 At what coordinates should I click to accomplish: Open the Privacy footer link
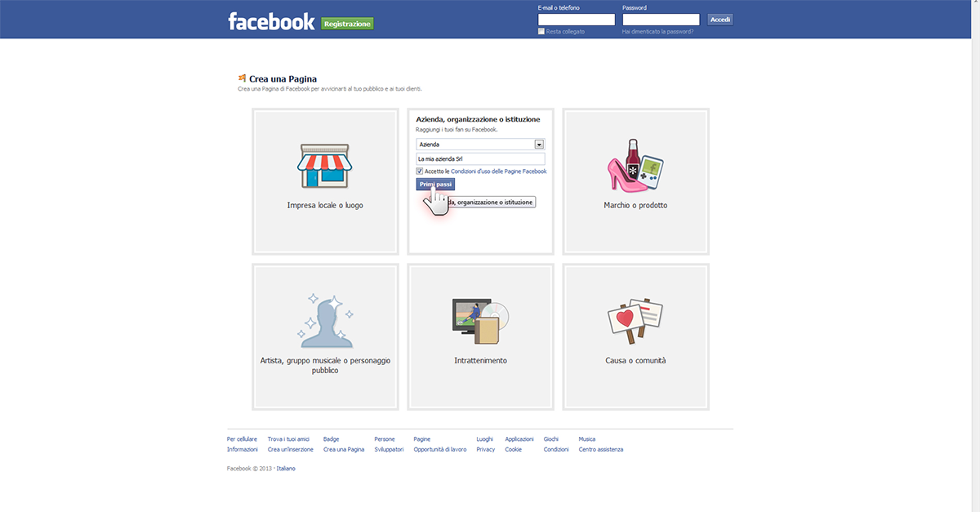[x=486, y=450]
